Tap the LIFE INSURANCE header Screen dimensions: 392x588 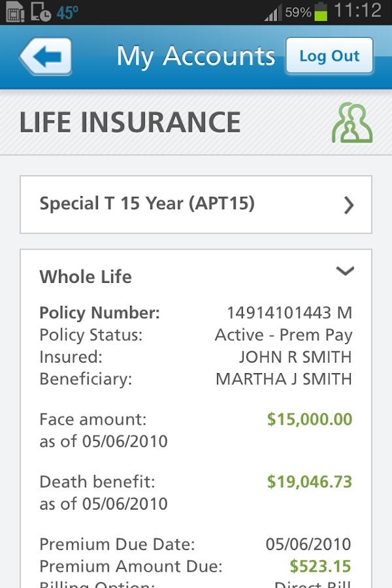[x=130, y=123]
